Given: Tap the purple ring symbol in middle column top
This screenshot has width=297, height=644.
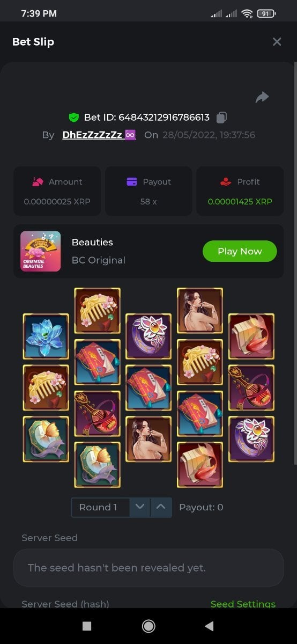Looking at the screenshot, I should pyautogui.click(x=148, y=336).
